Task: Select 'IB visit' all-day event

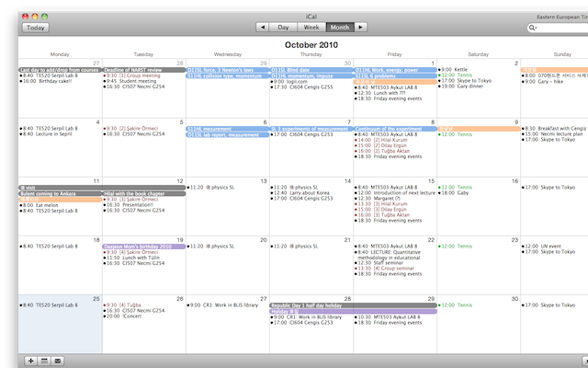Action: click(x=102, y=188)
